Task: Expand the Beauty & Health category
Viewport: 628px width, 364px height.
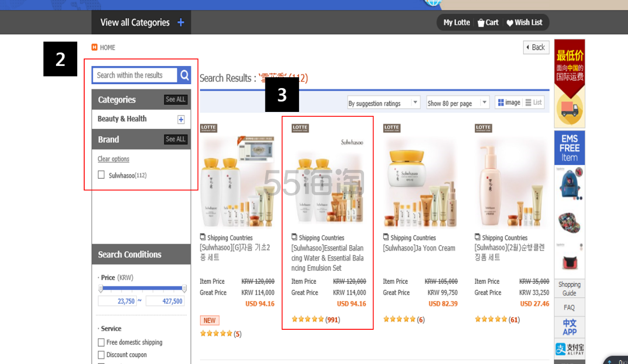Action: point(181,119)
